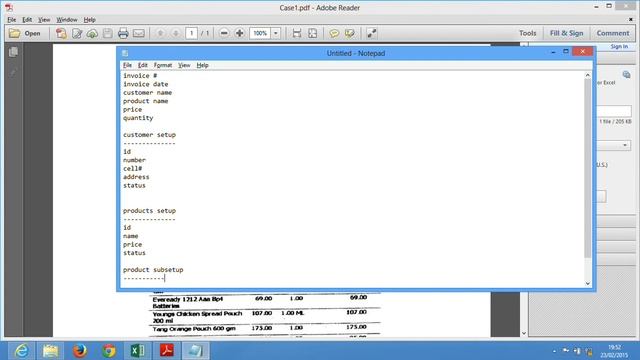Click the create PDF online icon
This screenshot has width=640, height=360.
pyautogui.click(x=61, y=33)
